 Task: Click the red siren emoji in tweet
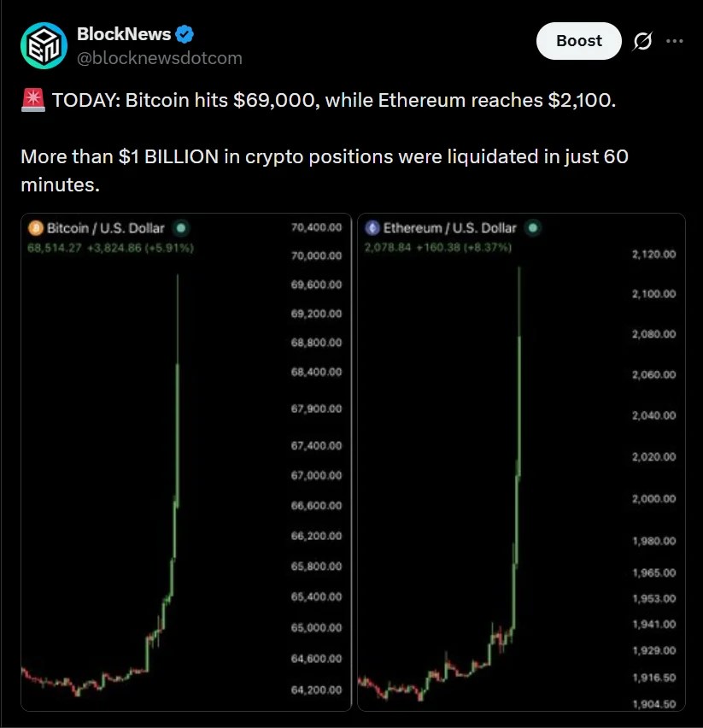pyautogui.click(x=33, y=100)
